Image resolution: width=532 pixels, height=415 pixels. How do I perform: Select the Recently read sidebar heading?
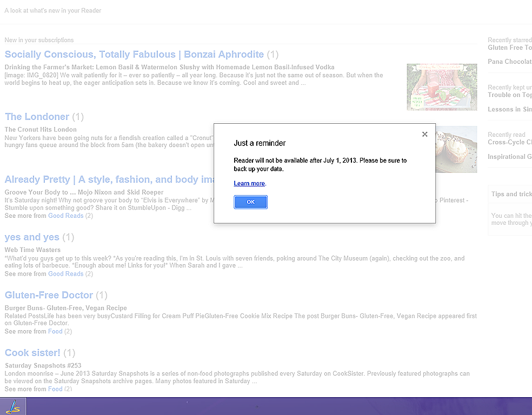tap(506, 135)
